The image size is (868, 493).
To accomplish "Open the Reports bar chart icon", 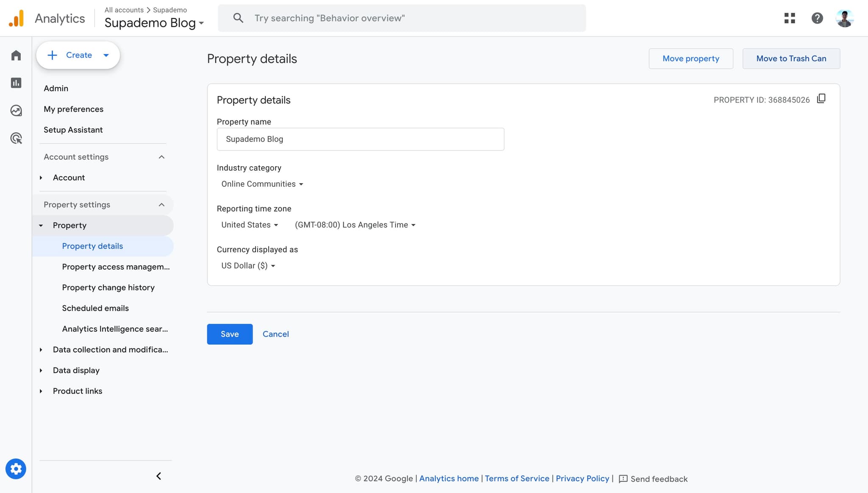I will [16, 83].
